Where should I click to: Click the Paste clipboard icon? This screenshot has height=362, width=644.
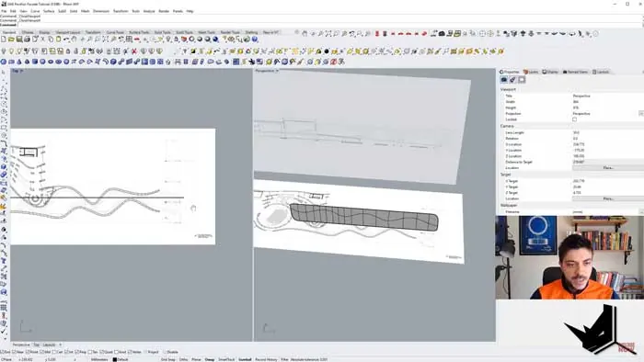pos(58,40)
